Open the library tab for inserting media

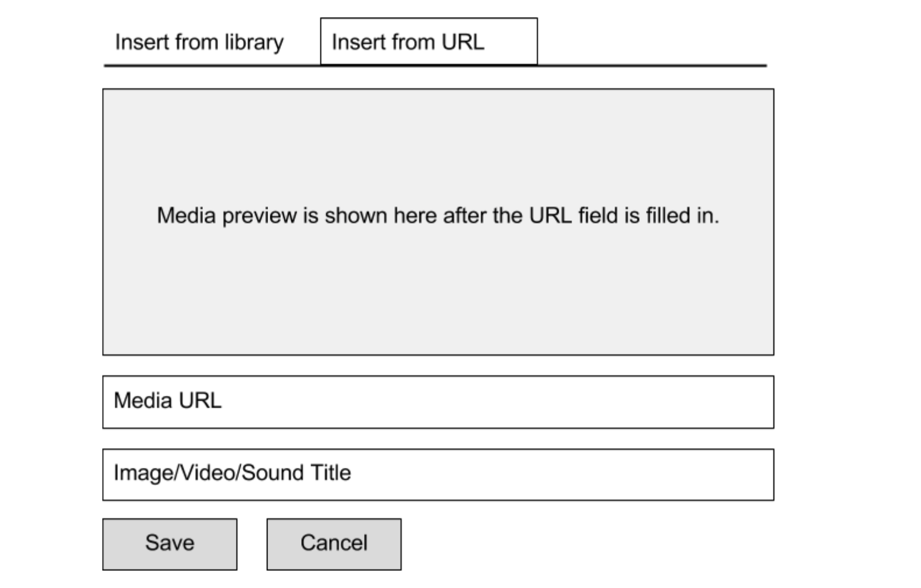[x=199, y=42]
